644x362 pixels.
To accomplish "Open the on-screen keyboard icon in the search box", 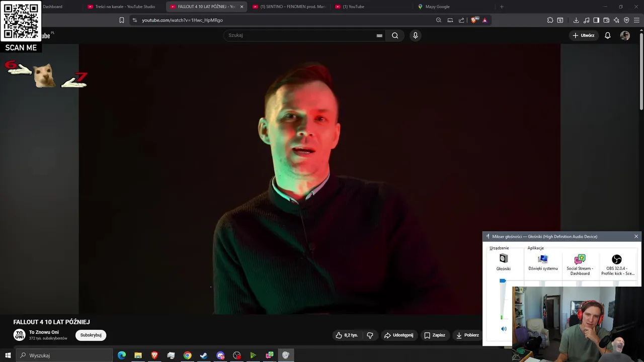I will [379, 36].
